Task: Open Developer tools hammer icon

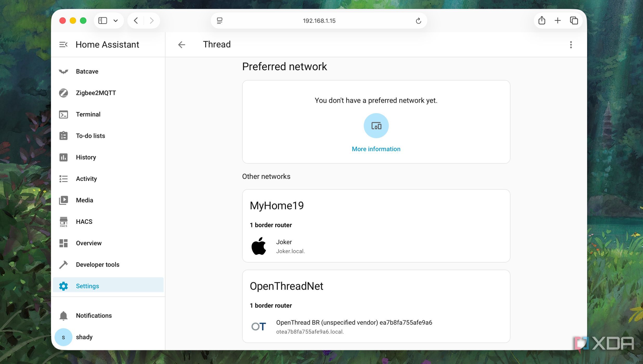Action: click(x=63, y=265)
